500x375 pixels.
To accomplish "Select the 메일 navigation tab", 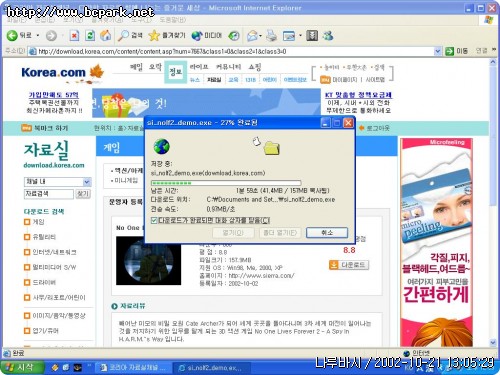I will (136, 67).
